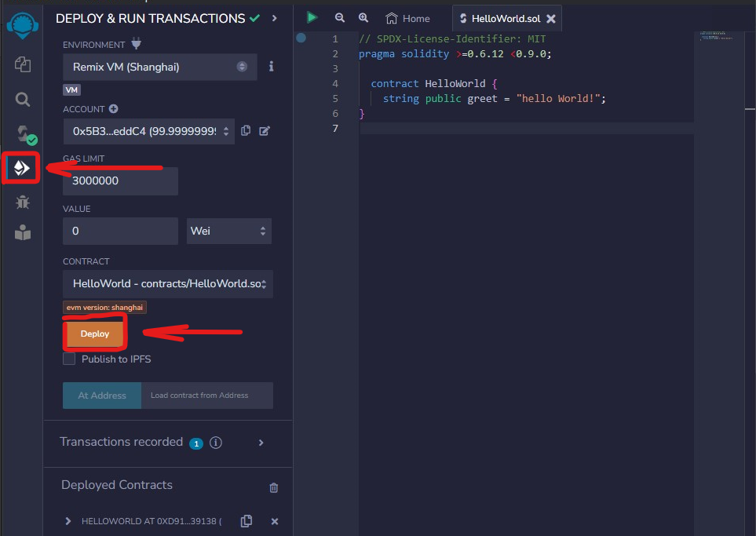This screenshot has width=756, height=536.
Task: Delete all deployed contracts with trash icon
Action: pos(273,487)
